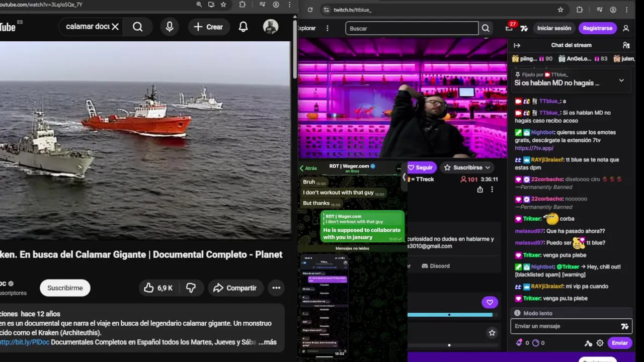Open extensions puzzle icon in YouTube window
This screenshot has width=644, height=362.
tap(243, 5)
